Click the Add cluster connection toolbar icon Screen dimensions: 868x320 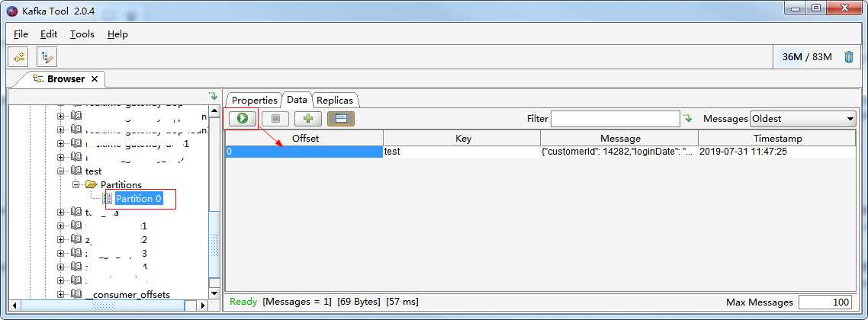pyautogui.click(x=20, y=56)
